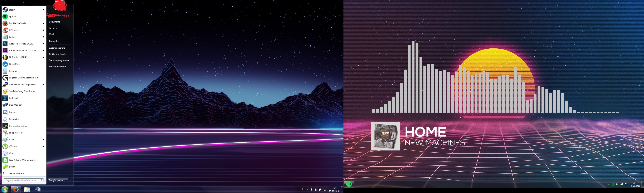Viewport: 644px width, 193px height.
Task: Click the Spotify tray icon on the right monitor
Action: point(613,184)
